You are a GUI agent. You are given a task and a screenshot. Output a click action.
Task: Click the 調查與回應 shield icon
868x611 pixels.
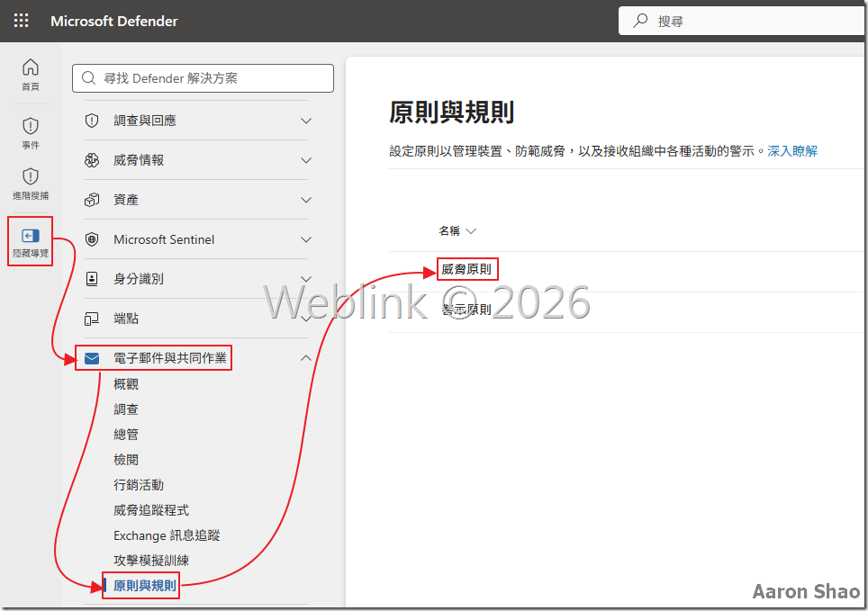(x=92, y=121)
